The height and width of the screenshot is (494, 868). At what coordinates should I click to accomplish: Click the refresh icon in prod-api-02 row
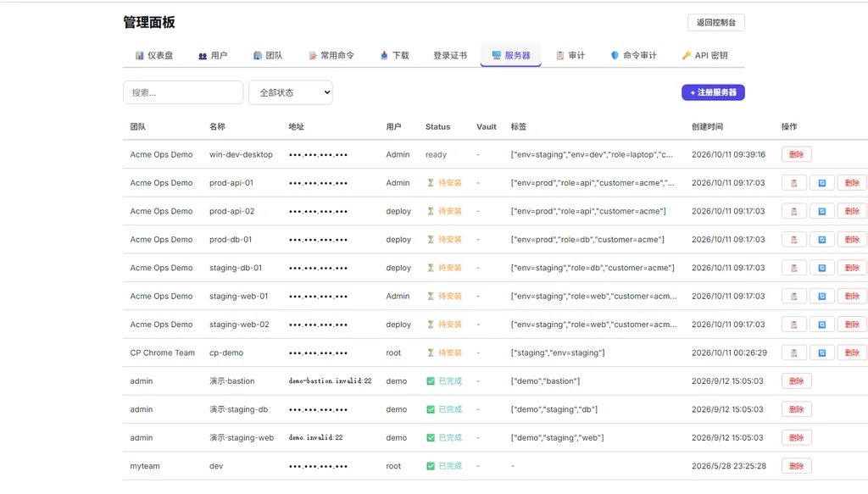pyautogui.click(x=822, y=211)
